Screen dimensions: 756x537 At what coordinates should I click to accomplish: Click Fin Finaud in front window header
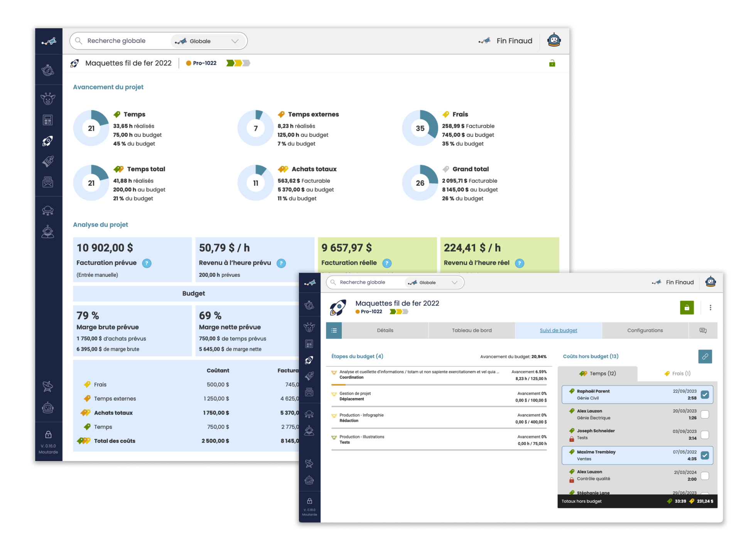coord(680,282)
